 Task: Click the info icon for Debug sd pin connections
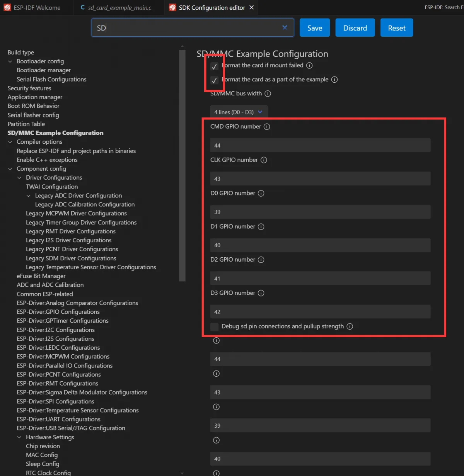coord(350,326)
